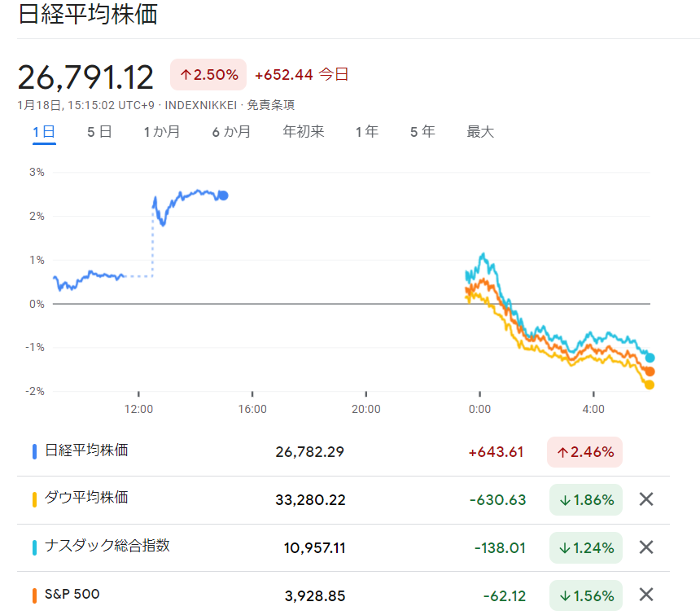Click the -62.12 change value
700x615 pixels.
[505, 595]
